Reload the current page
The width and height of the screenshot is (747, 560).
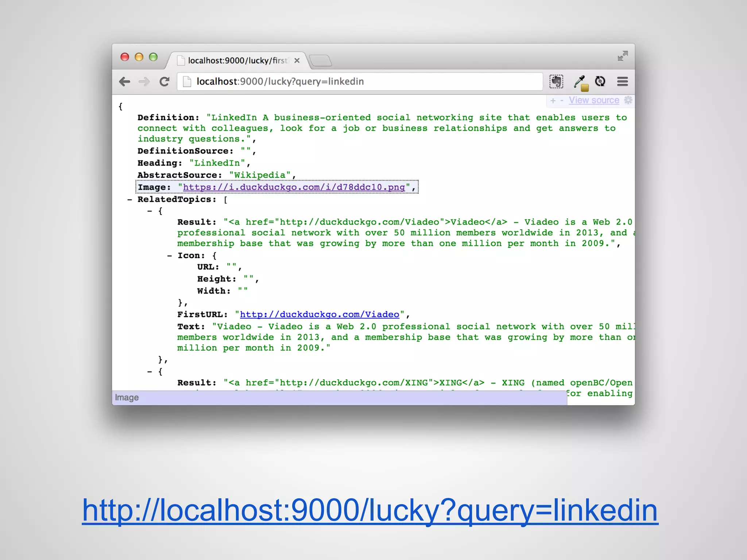[x=165, y=82]
